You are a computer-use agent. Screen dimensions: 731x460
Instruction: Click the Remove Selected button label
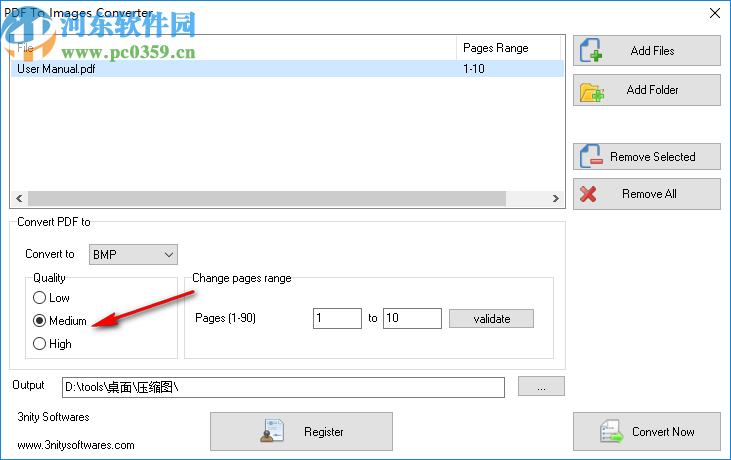653,157
